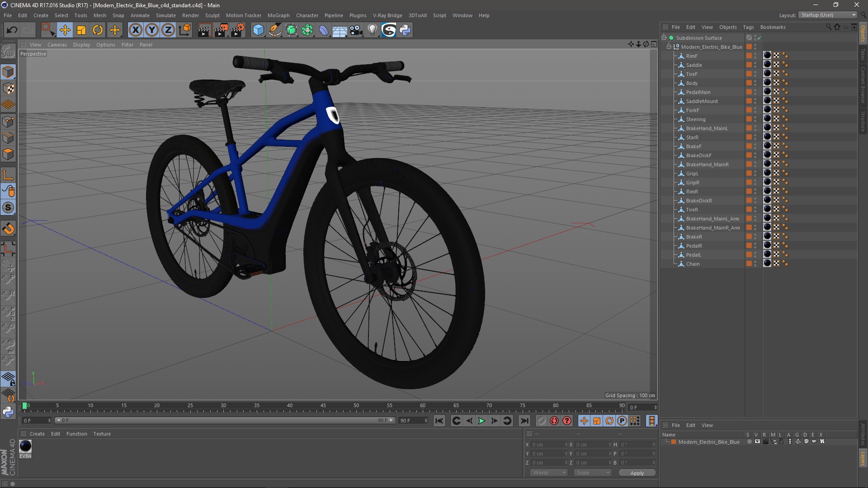Viewport: 868px width, 488px height.
Task: Select the Move tool in top toolbar
Action: coord(65,30)
